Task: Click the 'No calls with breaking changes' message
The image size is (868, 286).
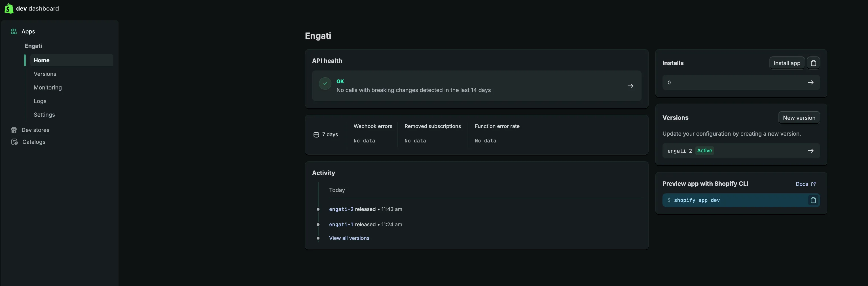Action: click(413, 90)
